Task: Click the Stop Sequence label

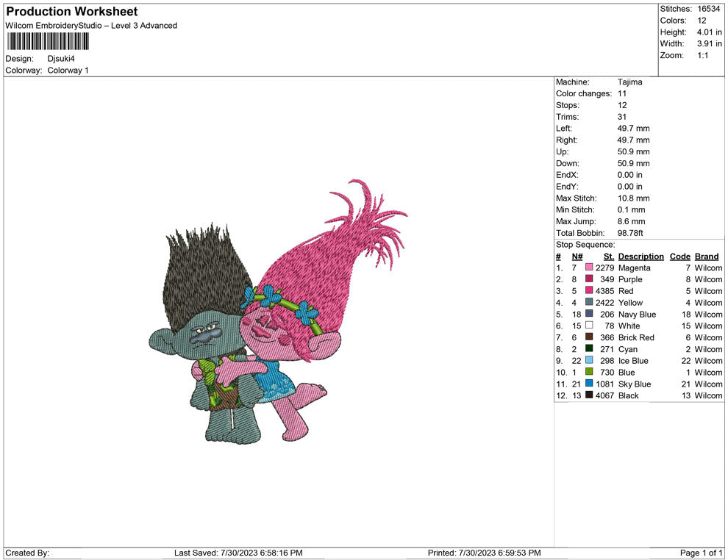Action: coord(585,245)
